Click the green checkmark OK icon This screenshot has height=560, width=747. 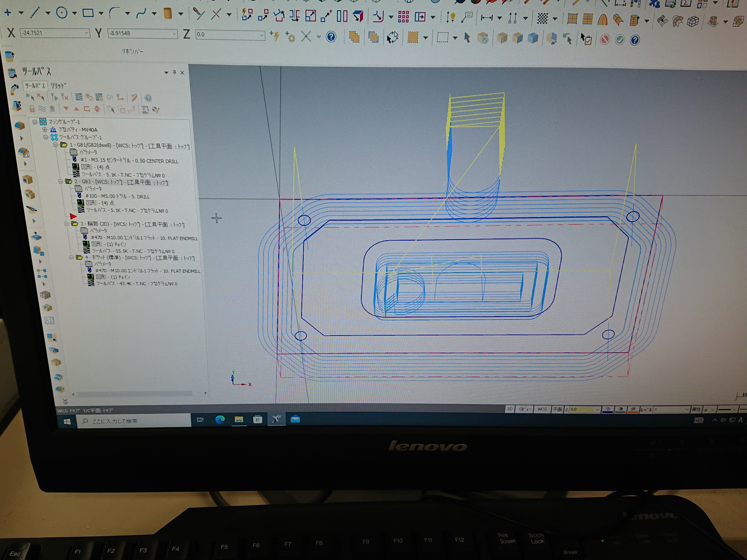tap(620, 40)
